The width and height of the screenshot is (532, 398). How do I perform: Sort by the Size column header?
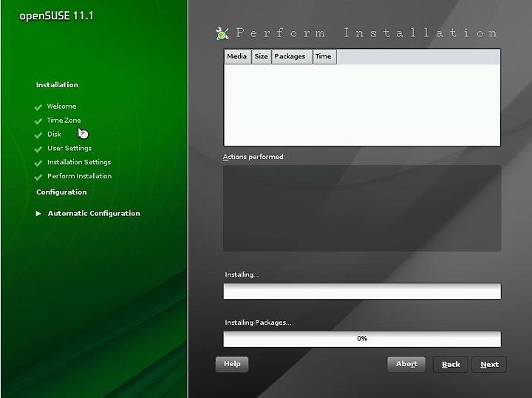pos(262,56)
